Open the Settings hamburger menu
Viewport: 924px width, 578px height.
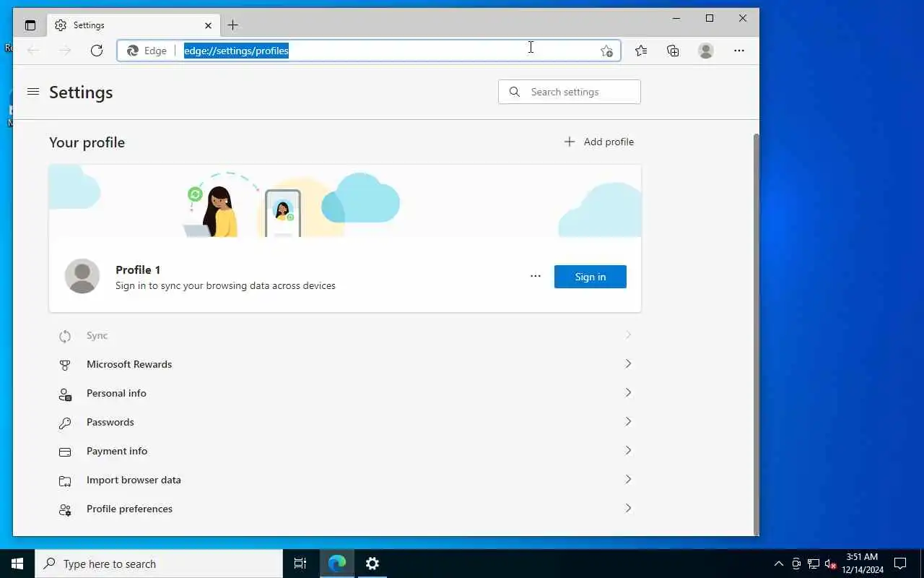[32, 92]
